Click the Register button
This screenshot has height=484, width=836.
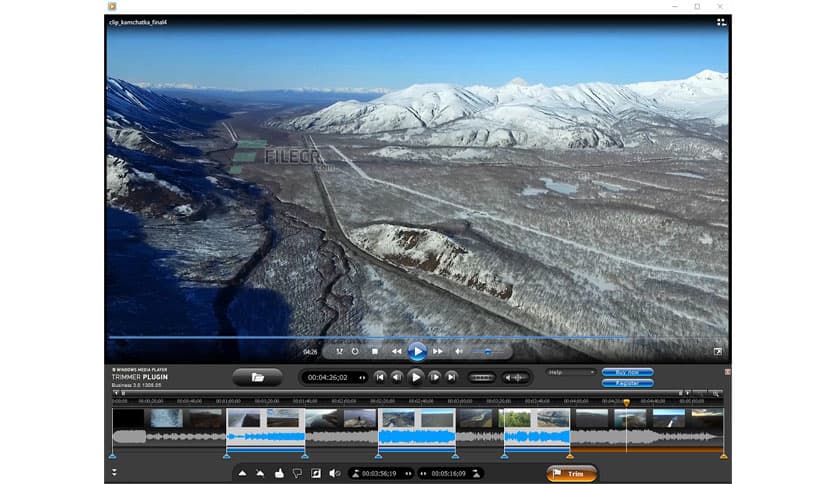click(628, 383)
